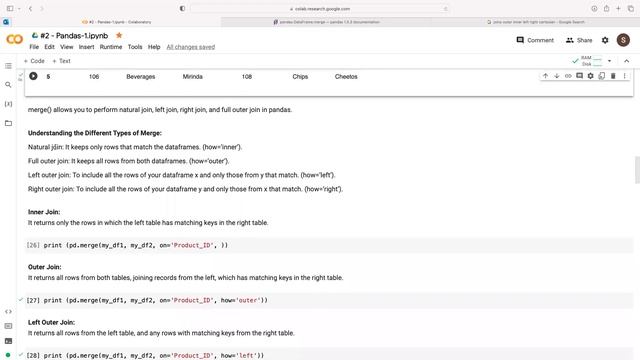Screen dimensions: 640x360
Task: Open the Tools menu
Action: 135,47
